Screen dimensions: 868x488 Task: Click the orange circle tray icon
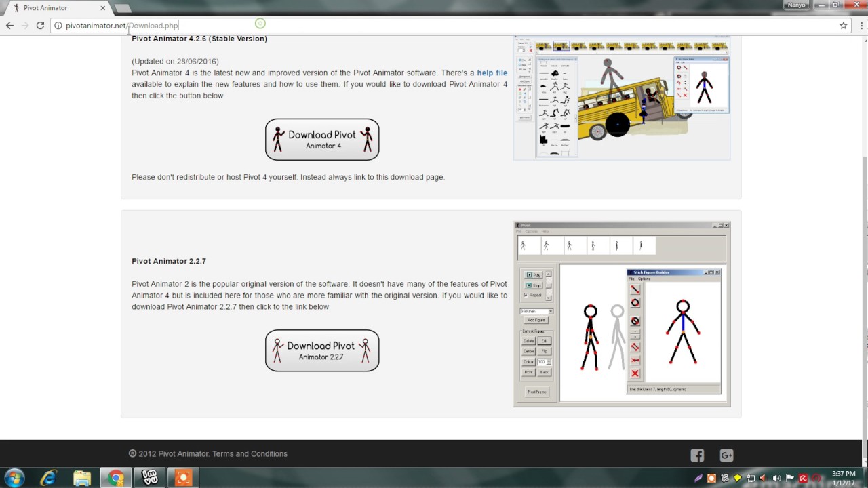coord(711,479)
